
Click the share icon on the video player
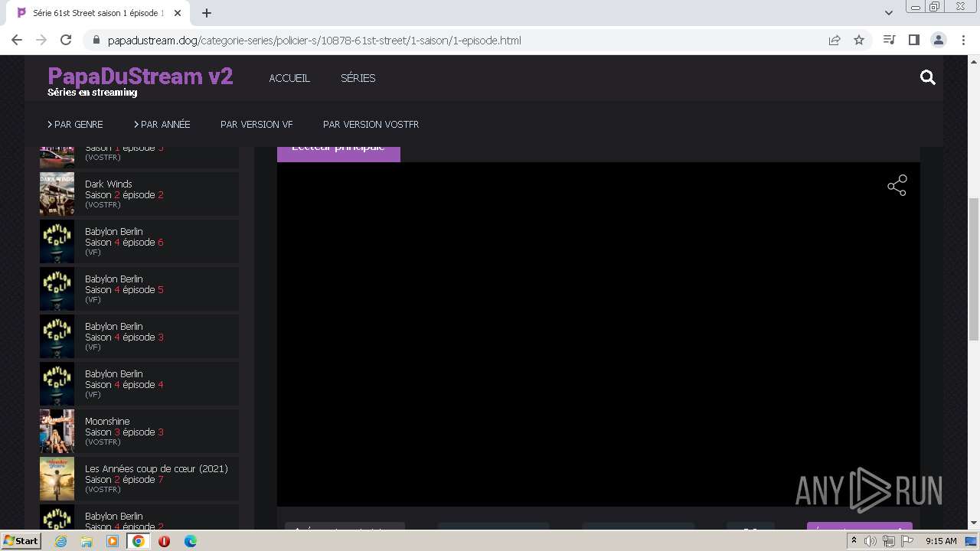pos(897,185)
